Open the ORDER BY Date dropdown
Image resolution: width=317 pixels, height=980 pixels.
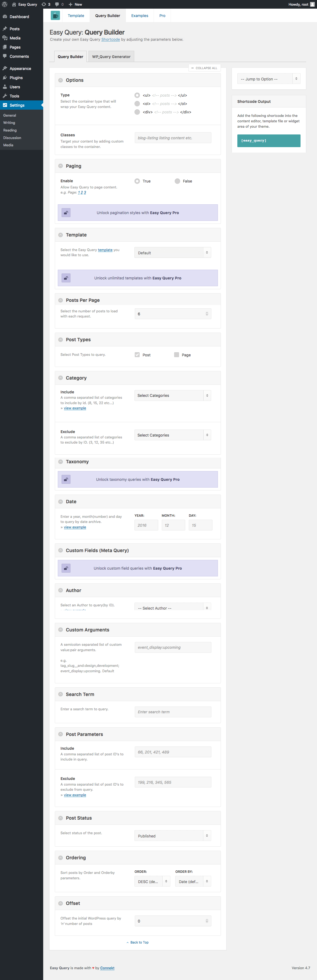(193, 881)
